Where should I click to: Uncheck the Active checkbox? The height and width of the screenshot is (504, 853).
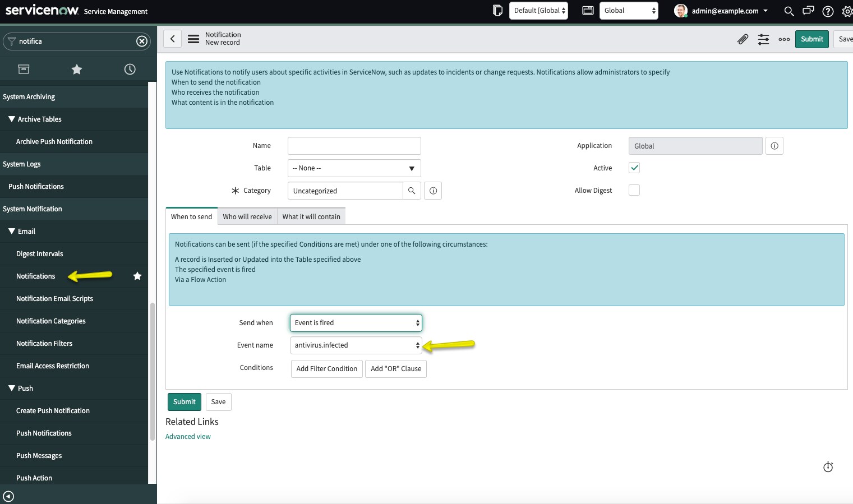point(634,168)
